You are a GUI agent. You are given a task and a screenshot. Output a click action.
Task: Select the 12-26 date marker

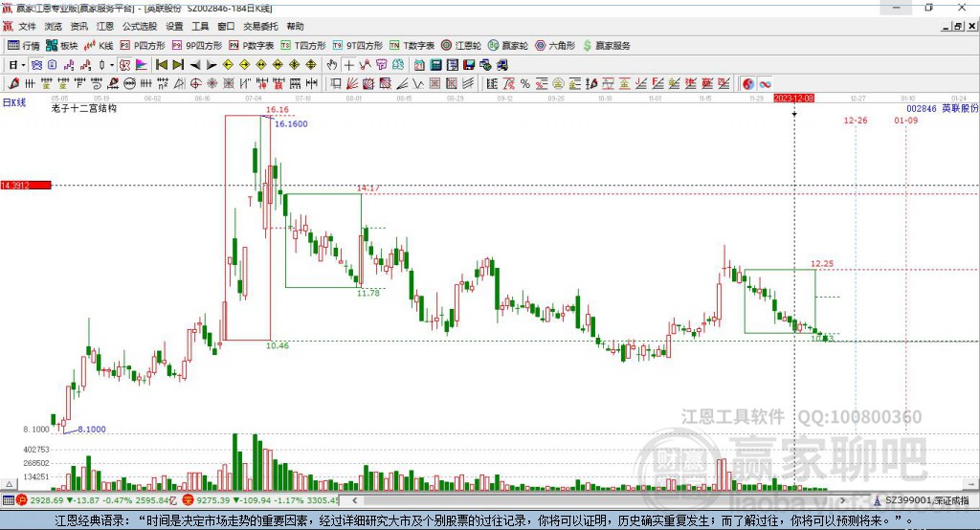coord(856,120)
